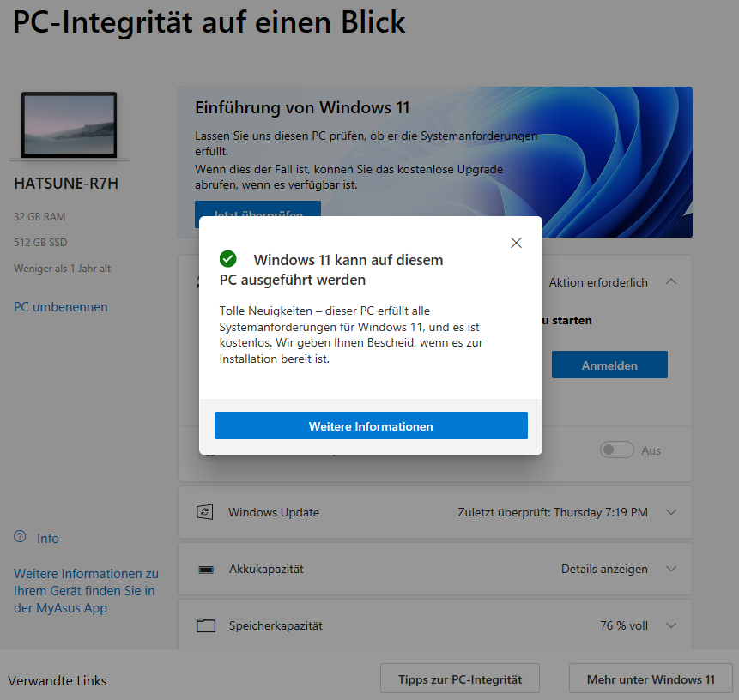Click the Speicherkapazität folder icon
Screen dimensions: 739x700
pyautogui.click(x=205, y=625)
